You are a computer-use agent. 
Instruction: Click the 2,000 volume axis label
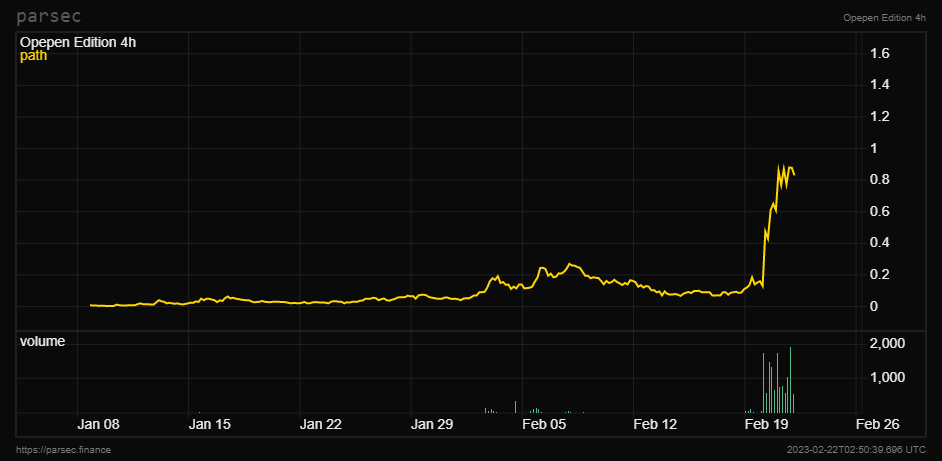(888, 344)
